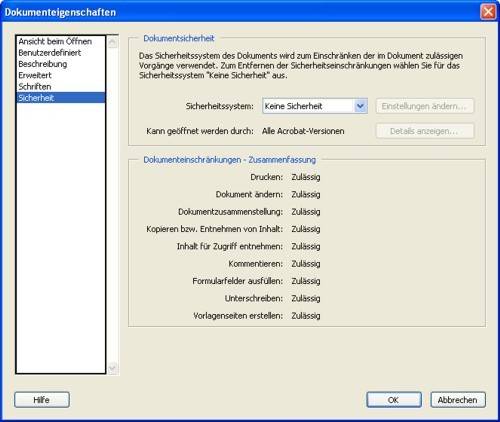Click the 'Drucken: Zulässig' restriction row
The height and width of the screenshot is (422, 500).
click(285, 177)
